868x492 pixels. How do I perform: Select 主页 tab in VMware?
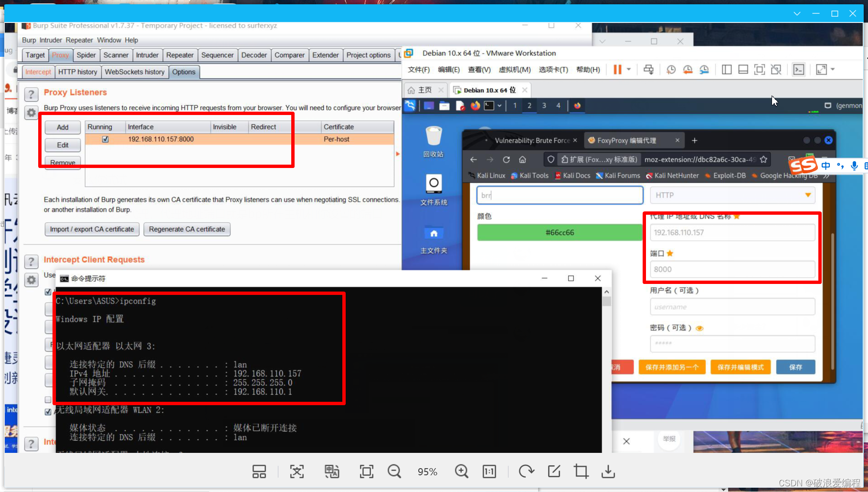pyautogui.click(x=425, y=90)
